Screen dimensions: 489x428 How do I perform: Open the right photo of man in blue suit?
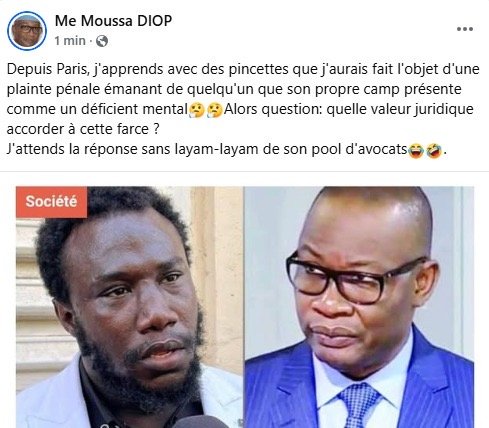coord(359,307)
